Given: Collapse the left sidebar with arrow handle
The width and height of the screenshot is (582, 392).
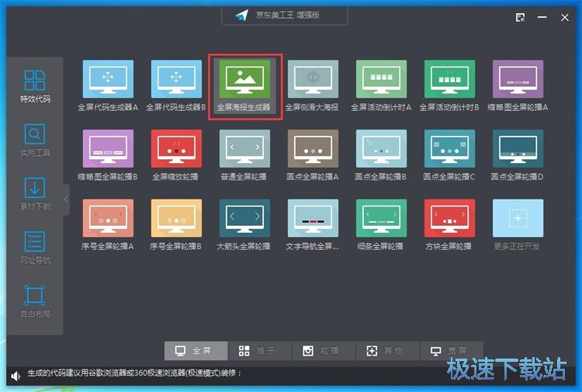Looking at the screenshot, I should coord(66,199).
